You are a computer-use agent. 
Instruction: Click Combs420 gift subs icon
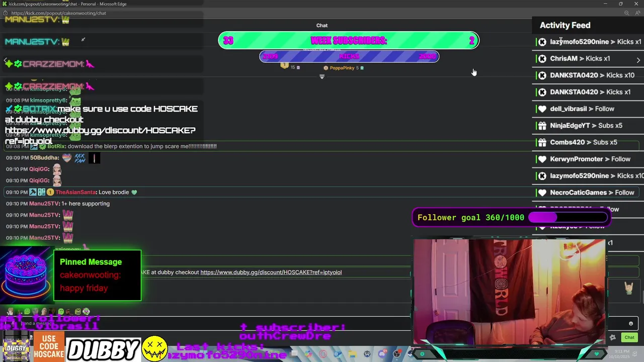pos(542,142)
